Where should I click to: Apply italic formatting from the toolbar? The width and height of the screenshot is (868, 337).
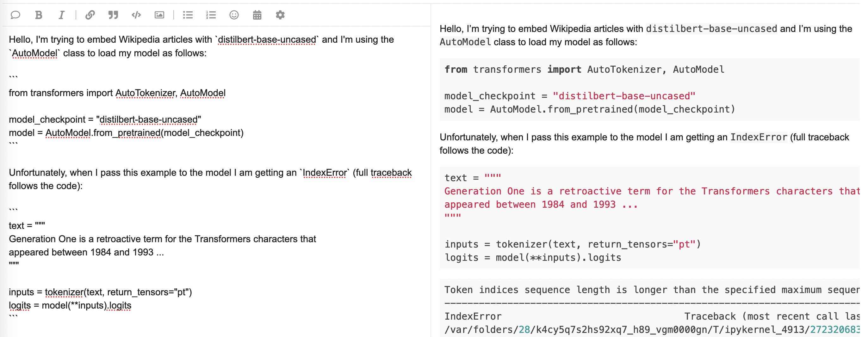point(61,15)
